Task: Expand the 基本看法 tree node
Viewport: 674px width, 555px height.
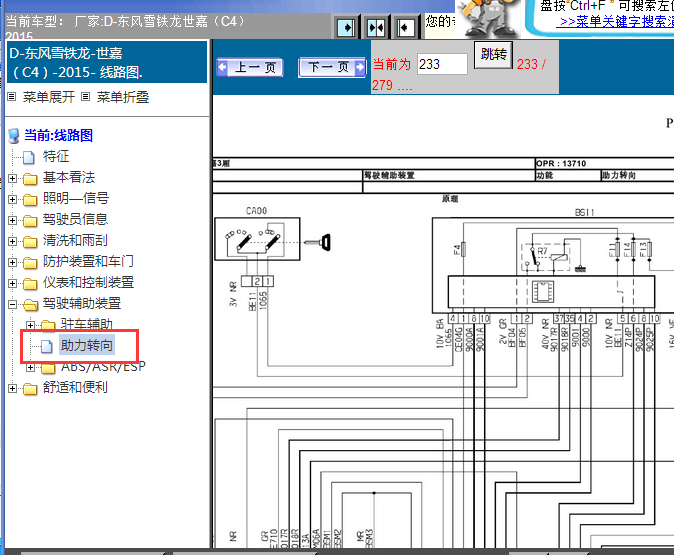Action: (x=12, y=178)
